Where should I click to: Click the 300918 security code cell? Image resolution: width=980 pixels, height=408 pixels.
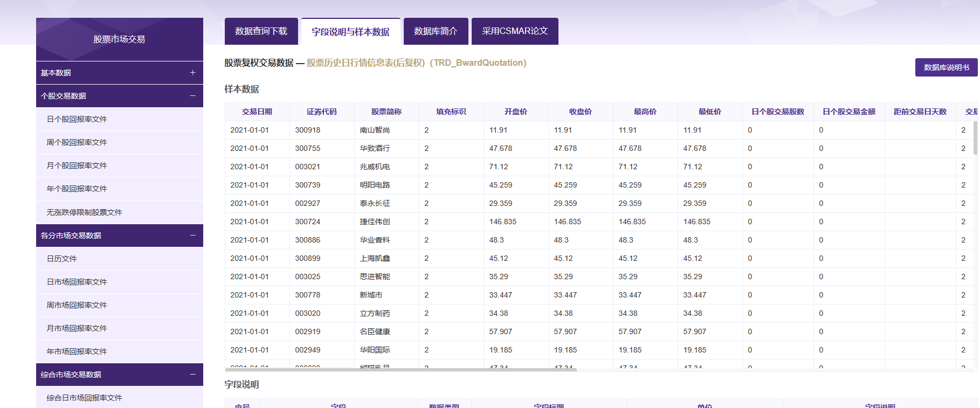click(x=322, y=130)
